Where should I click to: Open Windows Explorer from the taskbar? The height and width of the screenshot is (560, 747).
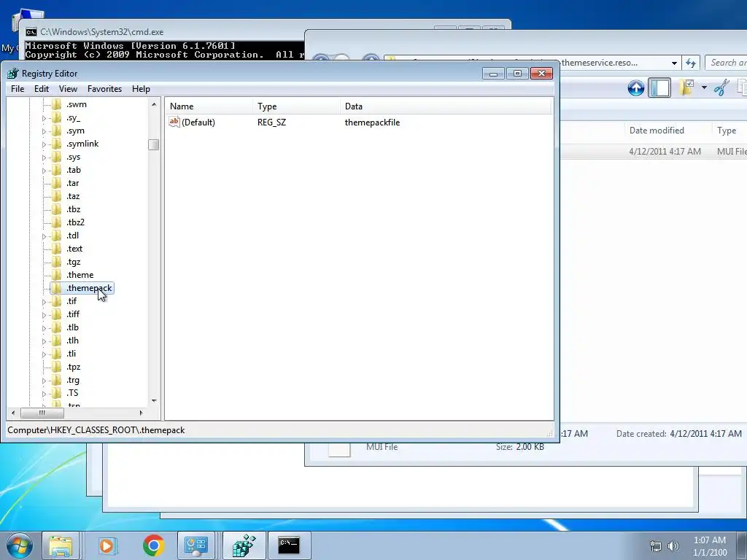[61, 545]
